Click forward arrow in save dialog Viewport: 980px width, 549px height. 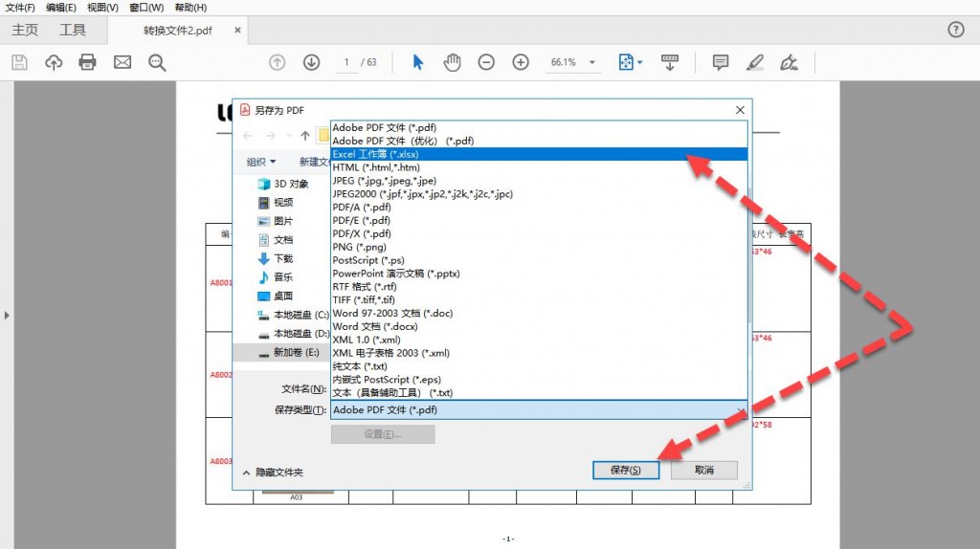point(271,136)
